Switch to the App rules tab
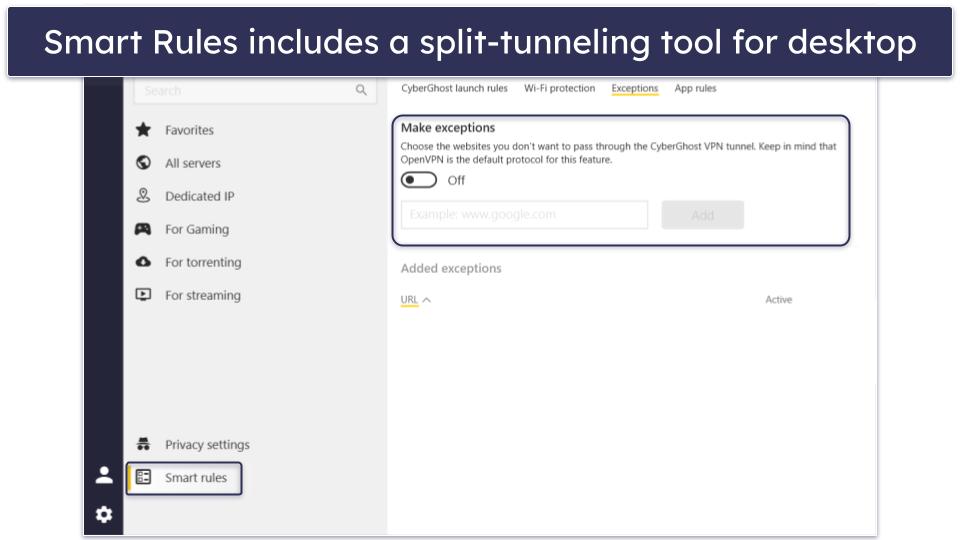 [x=695, y=88]
